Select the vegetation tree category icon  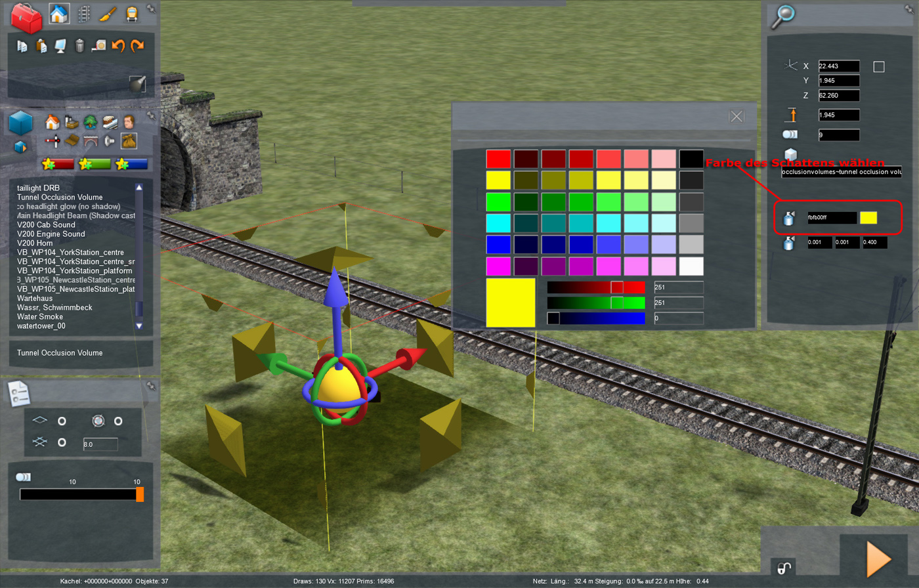pyautogui.click(x=91, y=122)
